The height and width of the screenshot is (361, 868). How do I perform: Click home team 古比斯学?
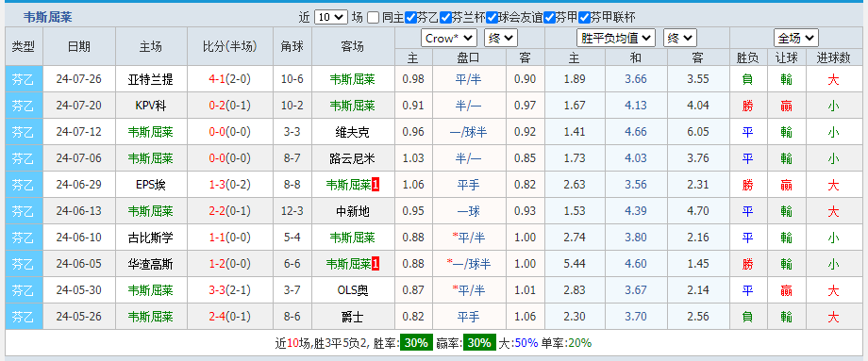[x=151, y=238]
